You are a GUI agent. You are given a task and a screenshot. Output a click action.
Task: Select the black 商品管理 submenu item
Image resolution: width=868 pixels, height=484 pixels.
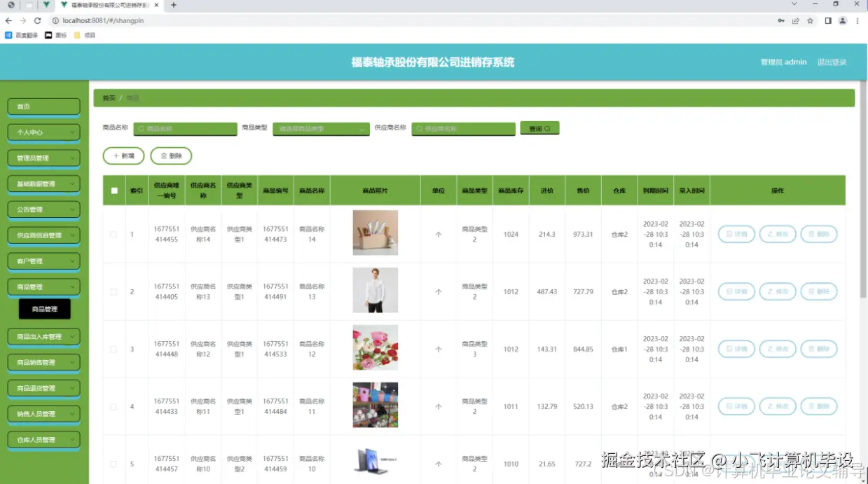click(45, 309)
